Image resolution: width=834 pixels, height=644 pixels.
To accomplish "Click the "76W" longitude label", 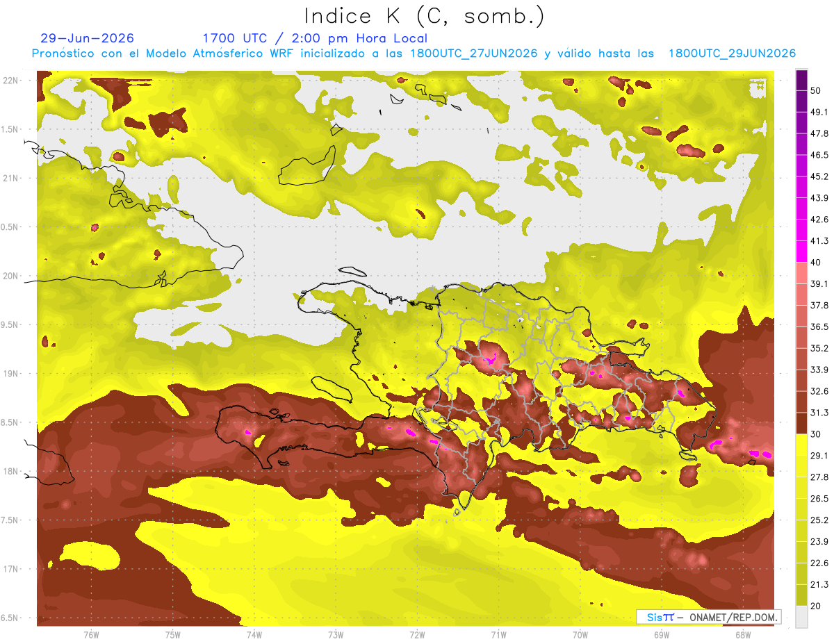I will [x=91, y=635].
